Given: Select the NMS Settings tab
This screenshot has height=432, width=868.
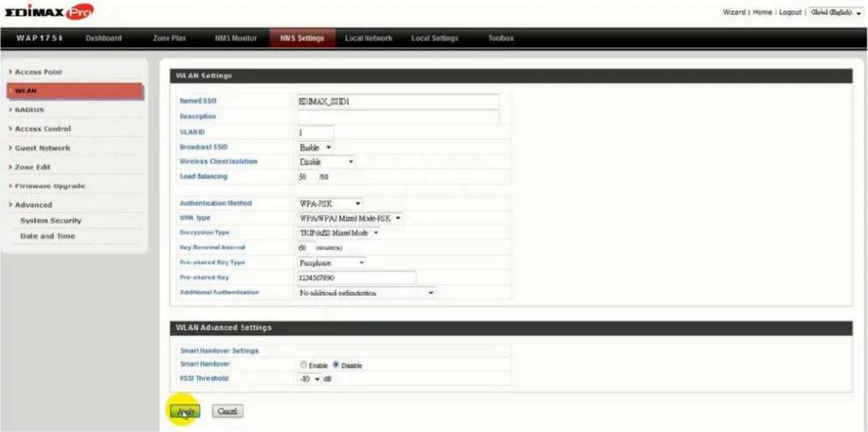Looking at the screenshot, I should (x=302, y=39).
